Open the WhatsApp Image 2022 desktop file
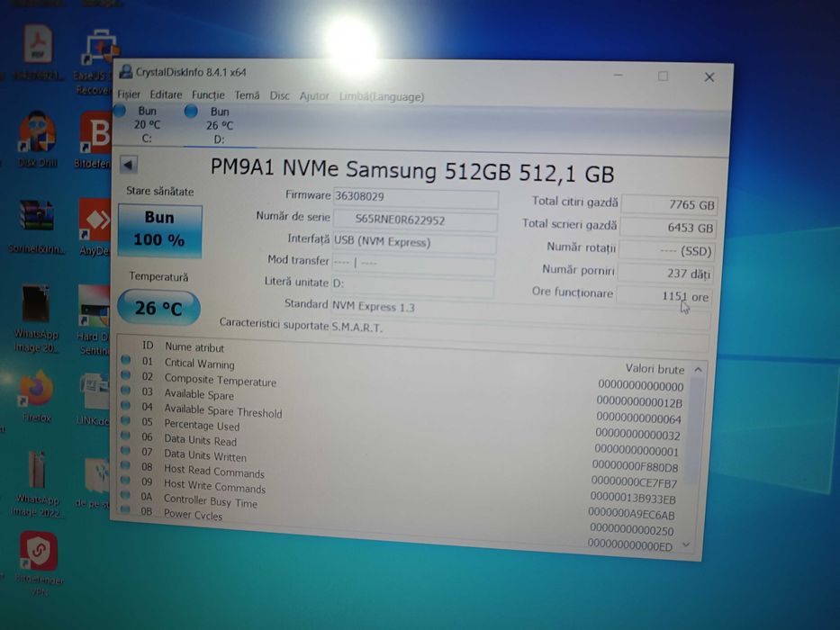The height and width of the screenshot is (630, 840). point(37,484)
